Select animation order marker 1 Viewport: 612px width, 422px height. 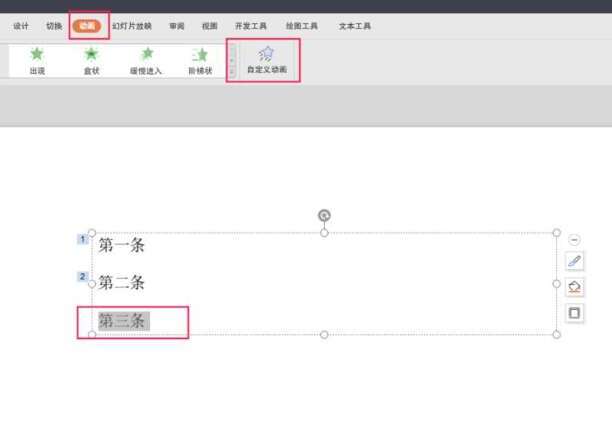(82, 239)
